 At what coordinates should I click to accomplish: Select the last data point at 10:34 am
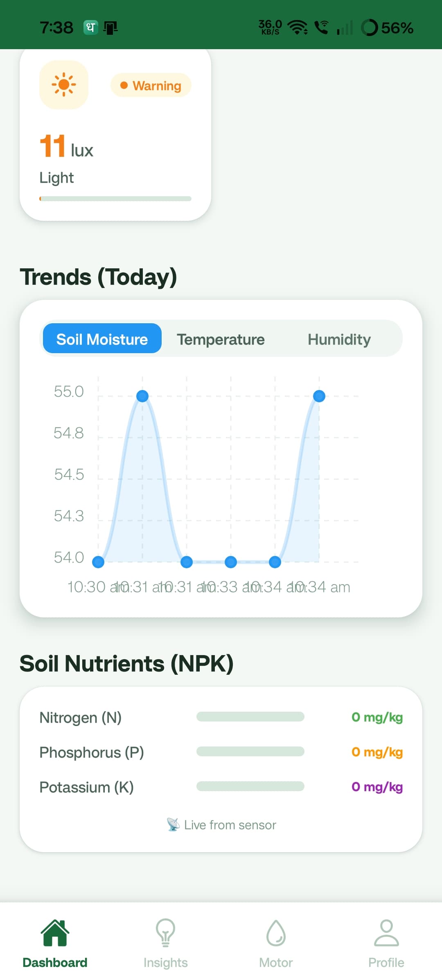pos(319,396)
